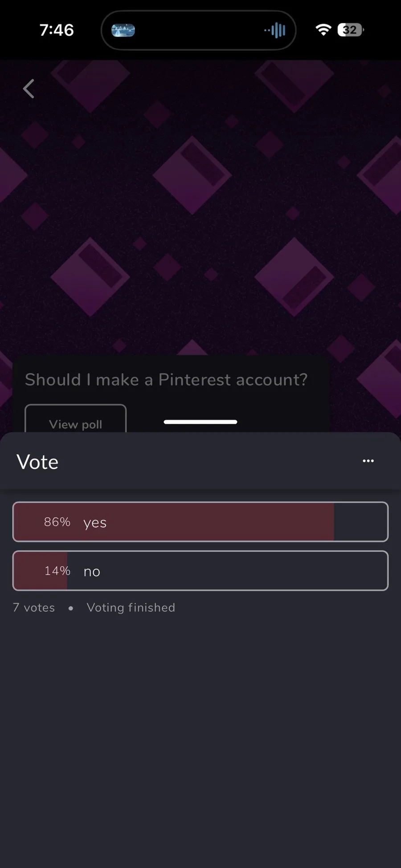Tap the white sheet drag handle
The image size is (401, 868).
pyautogui.click(x=200, y=422)
